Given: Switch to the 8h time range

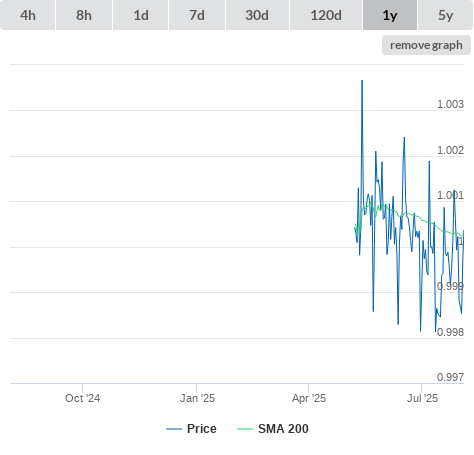Looking at the screenshot, I should 84,15.
